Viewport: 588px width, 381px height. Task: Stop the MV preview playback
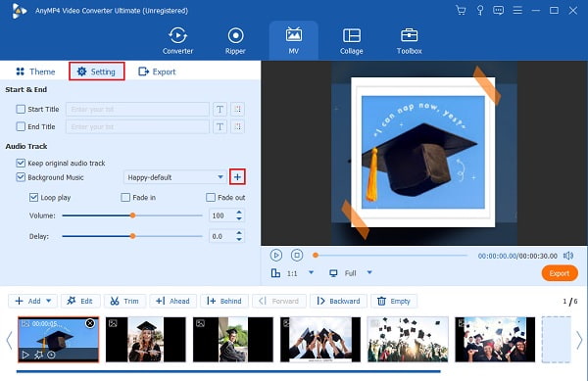(x=297, y=256)
